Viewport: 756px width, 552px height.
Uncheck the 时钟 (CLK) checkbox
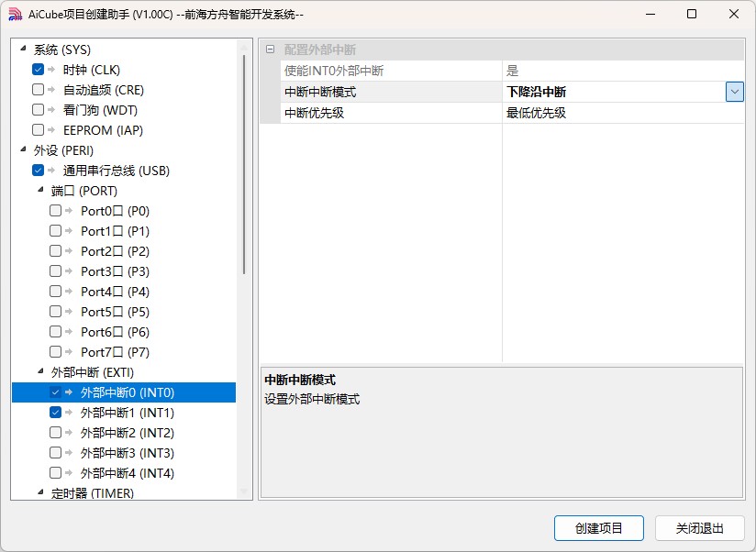point(39,70)
